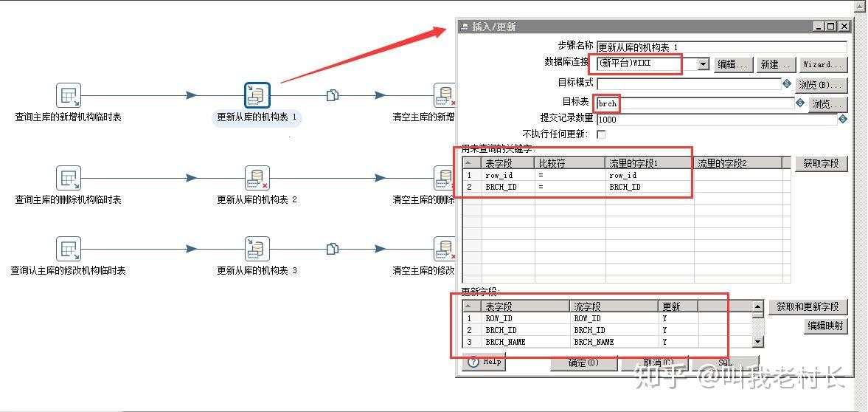This screenshot has width=868, height=412.
Task: Click the copy-rows icon on the hop after 更新从库的机构表 1
Action: (332, 95)
